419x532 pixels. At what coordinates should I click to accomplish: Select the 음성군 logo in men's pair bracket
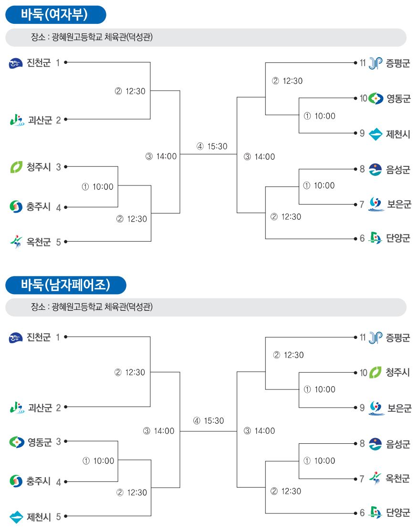[375, 444]
